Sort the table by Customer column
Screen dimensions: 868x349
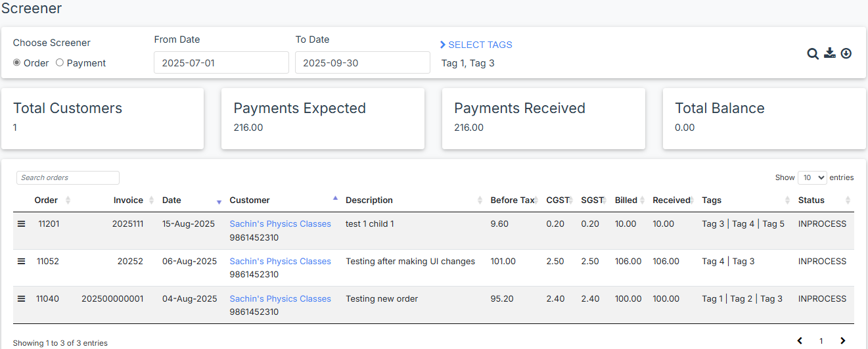point(283,200)
